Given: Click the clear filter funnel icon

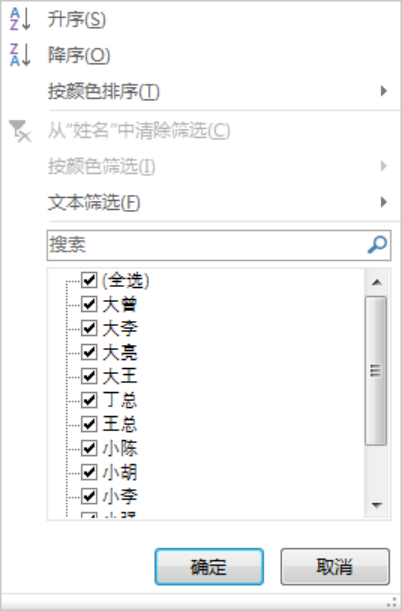Looking at the screenshot, I should tap(20, 131).
